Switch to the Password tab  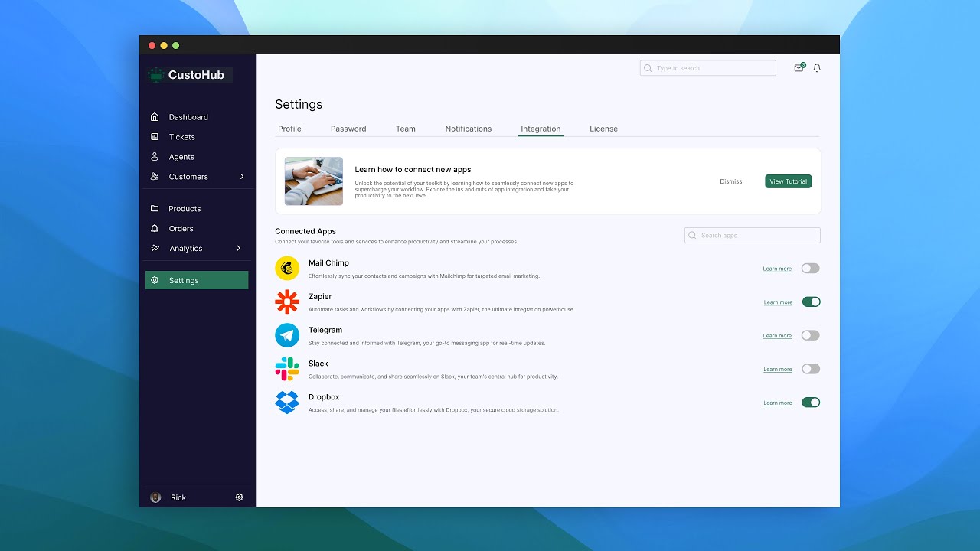point(348,129)
